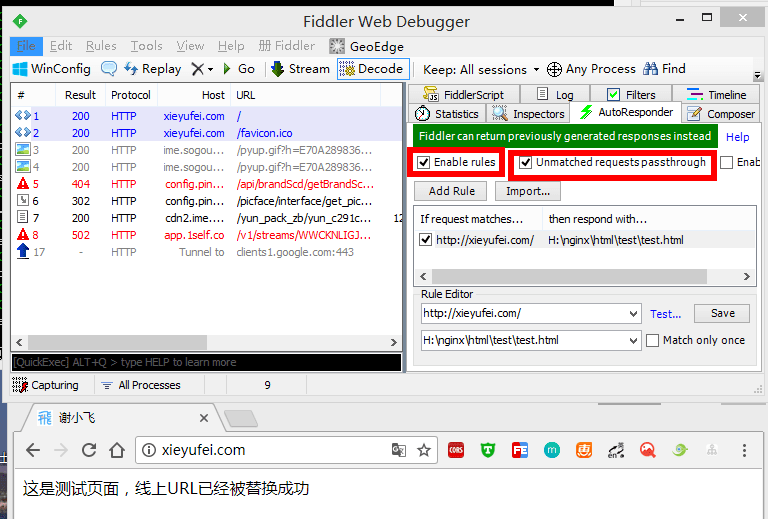Open the Help menu
The image size is (768, 519).
pos(231,46)
